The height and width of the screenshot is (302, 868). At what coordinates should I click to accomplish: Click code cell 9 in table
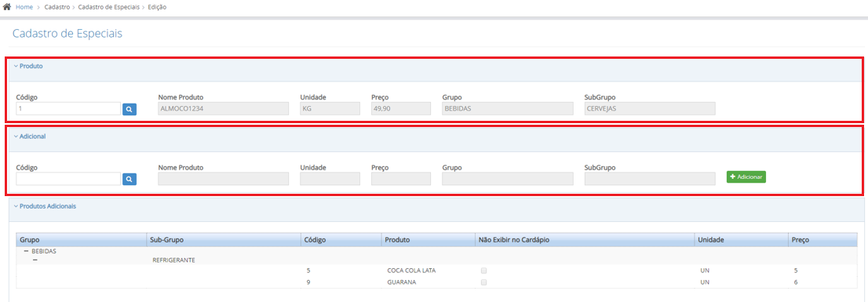point(308,282)
